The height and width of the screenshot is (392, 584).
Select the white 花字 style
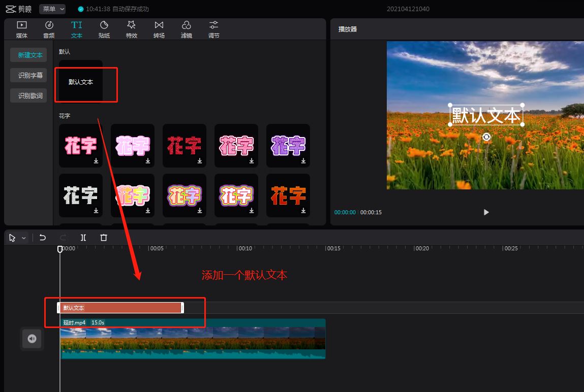pos(81,195)
